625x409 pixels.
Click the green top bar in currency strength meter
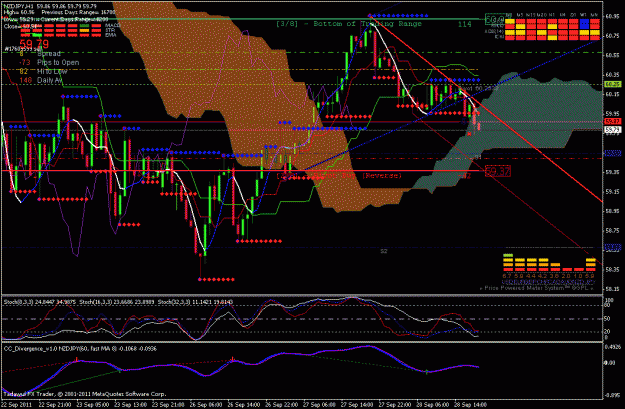pyautogui.click(x=508, y=255)
